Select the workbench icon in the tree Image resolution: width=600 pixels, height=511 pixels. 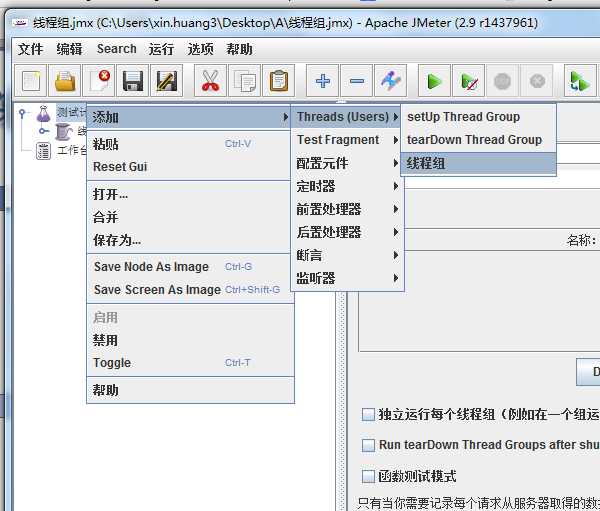43,151
